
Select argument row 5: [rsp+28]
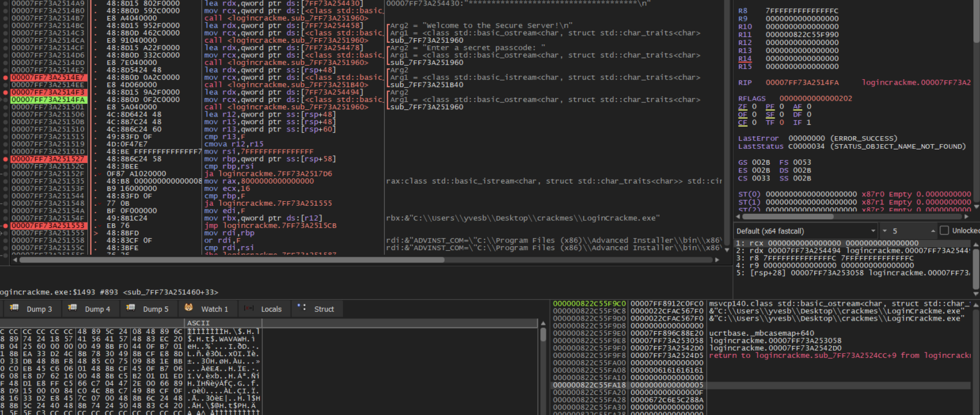852,272
